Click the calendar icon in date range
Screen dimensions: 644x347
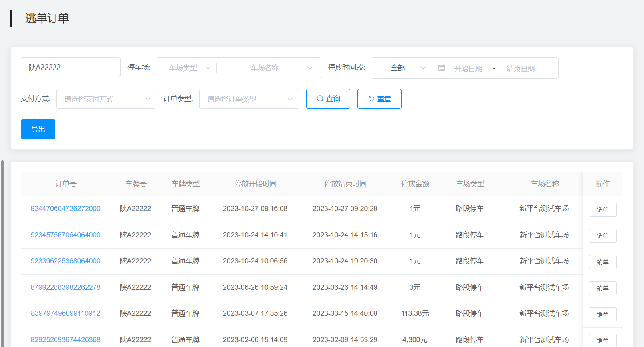pos(441,68)
